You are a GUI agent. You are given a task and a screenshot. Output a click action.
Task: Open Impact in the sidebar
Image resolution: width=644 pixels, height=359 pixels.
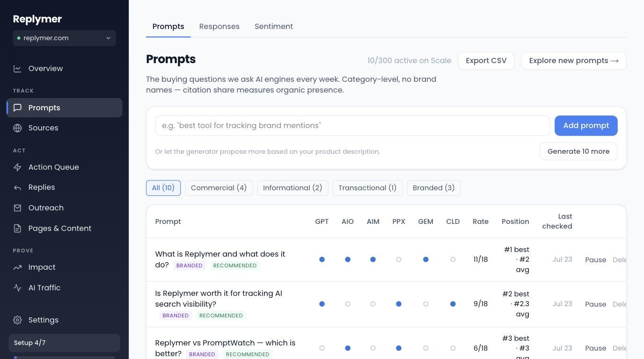(x=64, y=267)
